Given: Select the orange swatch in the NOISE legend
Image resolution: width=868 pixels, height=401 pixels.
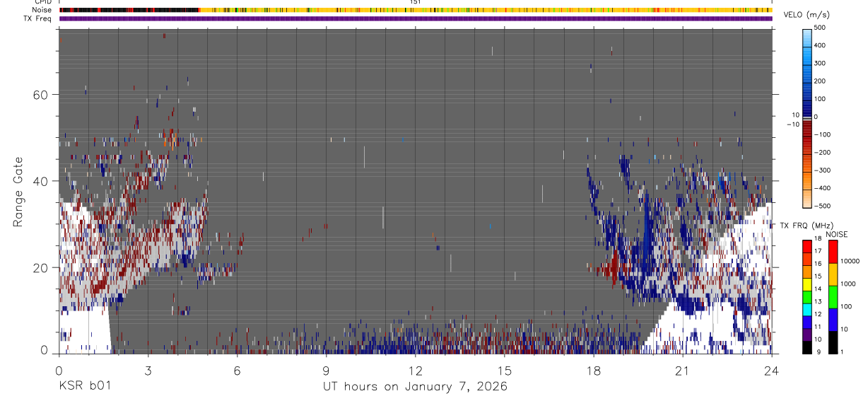Looking at the screenshot, I should 833,274.
